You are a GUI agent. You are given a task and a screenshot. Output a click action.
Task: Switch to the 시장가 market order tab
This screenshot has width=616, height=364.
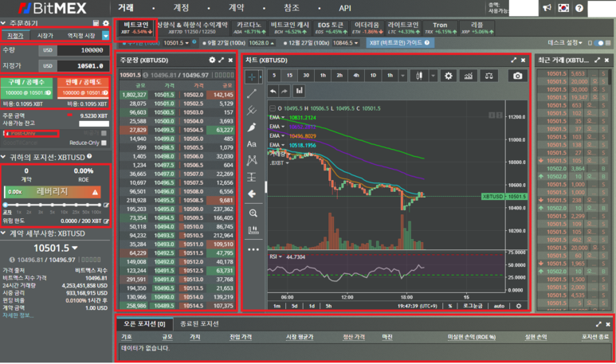[x=45, y=36]
